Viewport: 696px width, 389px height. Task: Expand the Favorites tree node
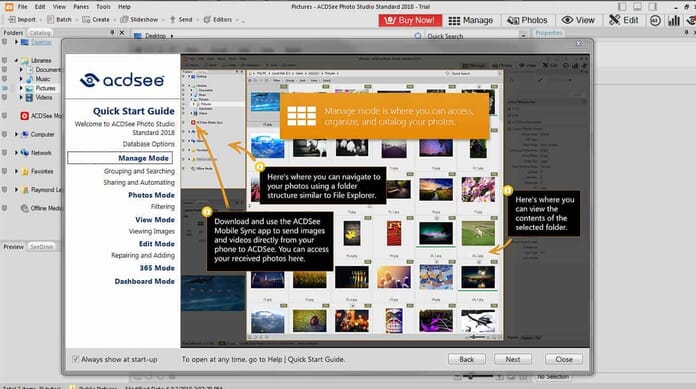(x=16, y=171)
